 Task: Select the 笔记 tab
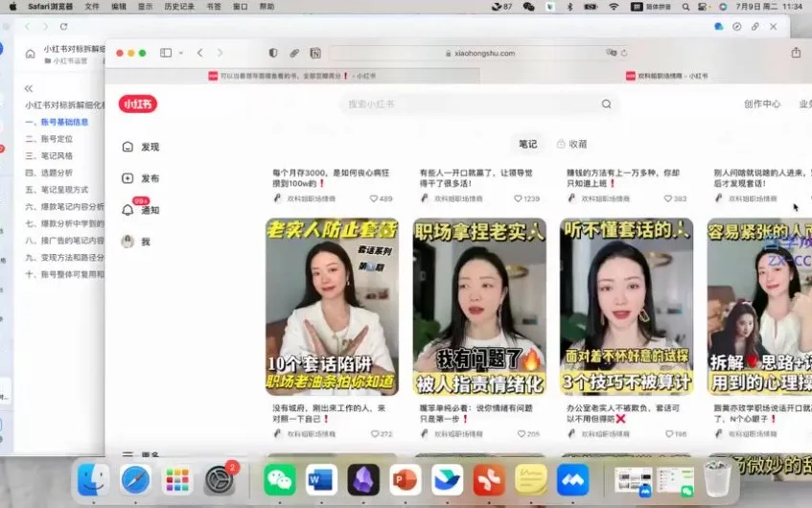point(527,144)
